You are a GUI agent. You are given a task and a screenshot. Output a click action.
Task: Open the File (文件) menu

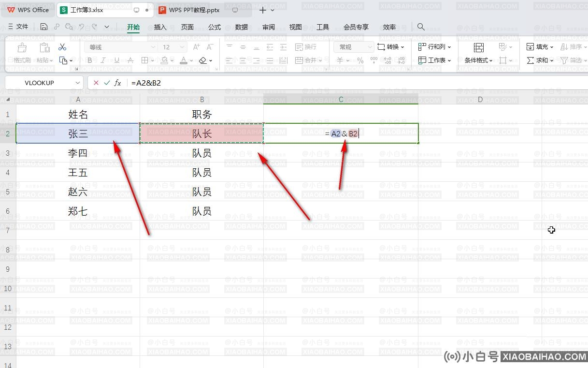[18, 27]
